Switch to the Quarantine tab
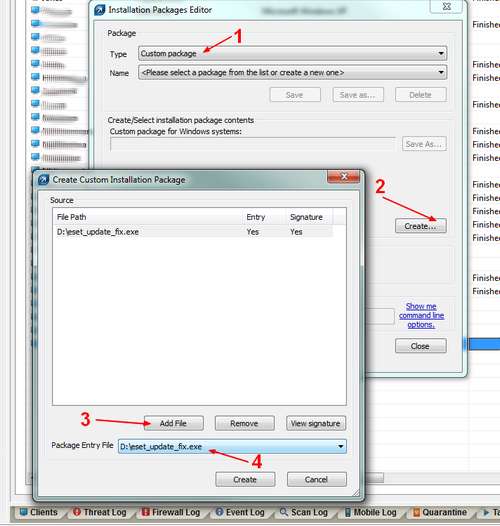This screenshot has height=526, width=500. tap(440, 512)
